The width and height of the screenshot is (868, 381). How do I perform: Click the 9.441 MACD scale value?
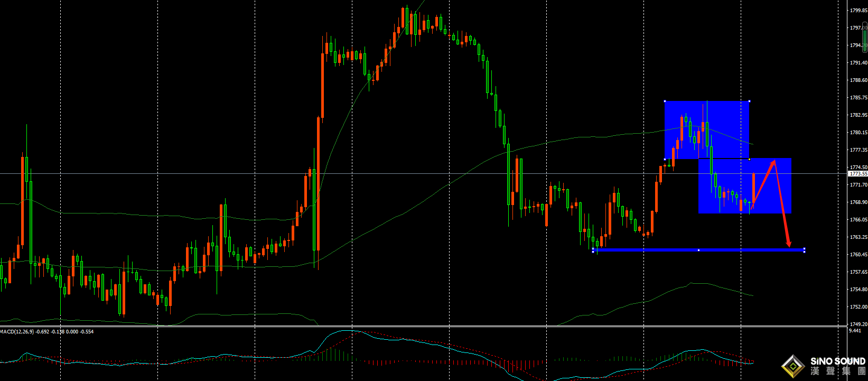[854, 330]
